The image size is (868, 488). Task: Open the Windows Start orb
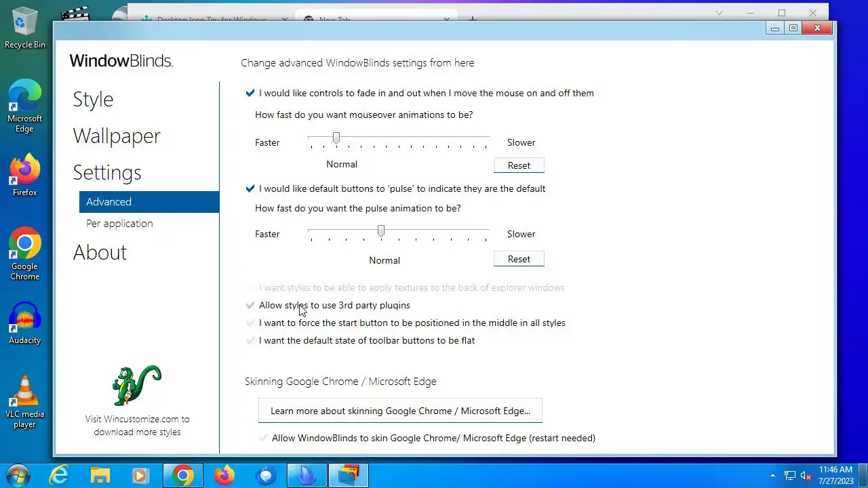[x=18, y=475]
